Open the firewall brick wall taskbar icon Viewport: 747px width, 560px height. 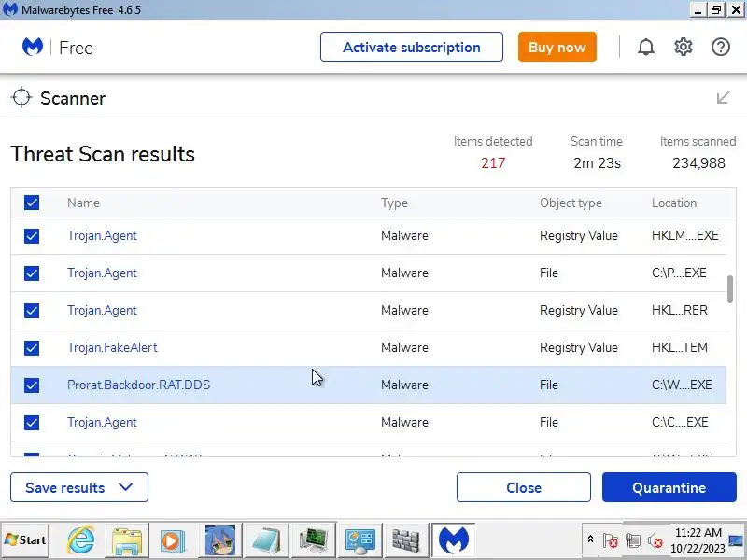(406, 540)
